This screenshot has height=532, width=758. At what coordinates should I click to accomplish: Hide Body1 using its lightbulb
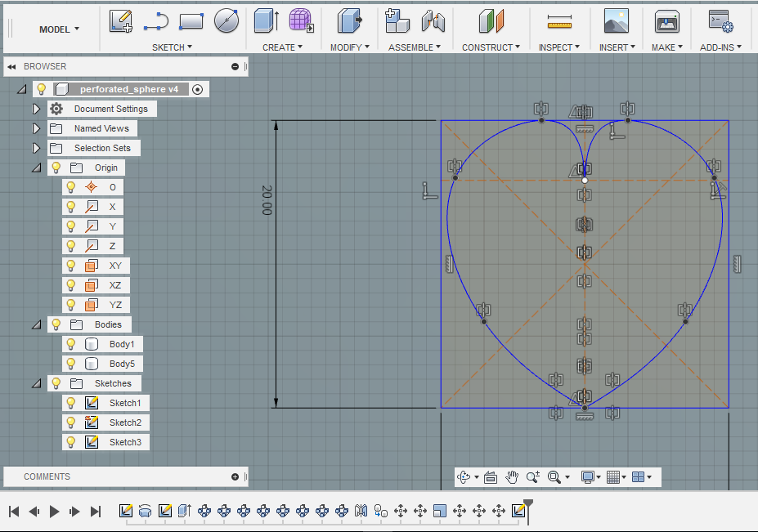pos(71,344)
